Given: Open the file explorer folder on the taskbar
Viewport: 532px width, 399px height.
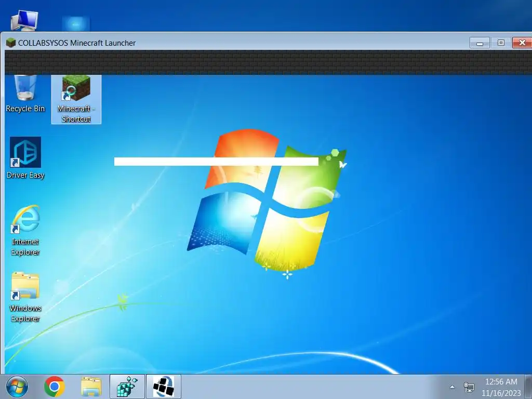Looking at the screenshot, I should 91,387.
